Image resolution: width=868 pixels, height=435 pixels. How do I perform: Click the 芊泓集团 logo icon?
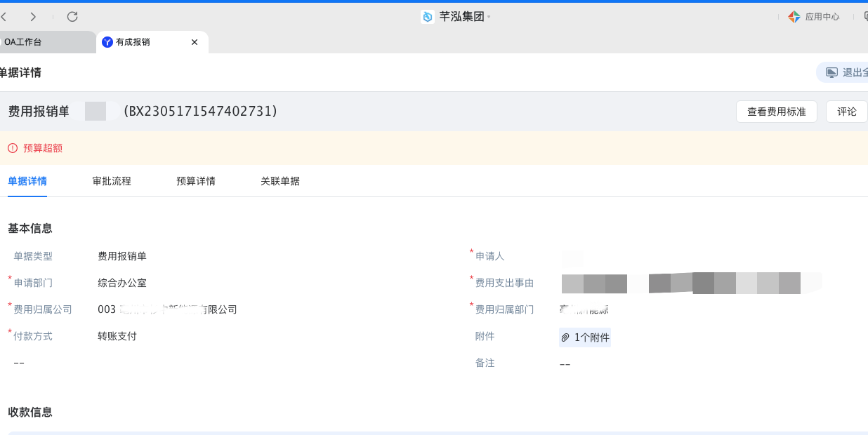(x=427, y=17)
